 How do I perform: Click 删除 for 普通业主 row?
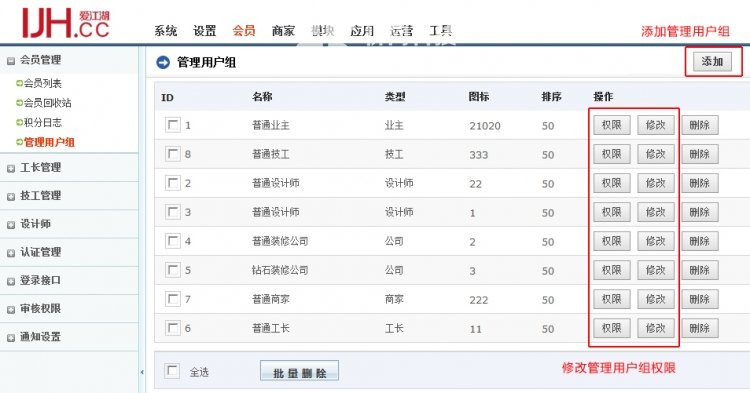(x=700, y=125)
